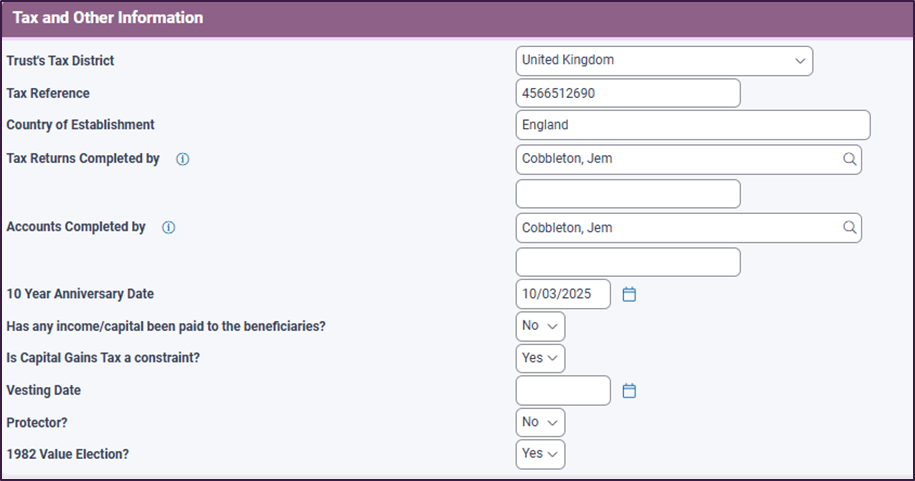The image size is (915, 481).
Task: Click the Tax and Other Information header
Action: pyautogui.click(x=108, y=18)
